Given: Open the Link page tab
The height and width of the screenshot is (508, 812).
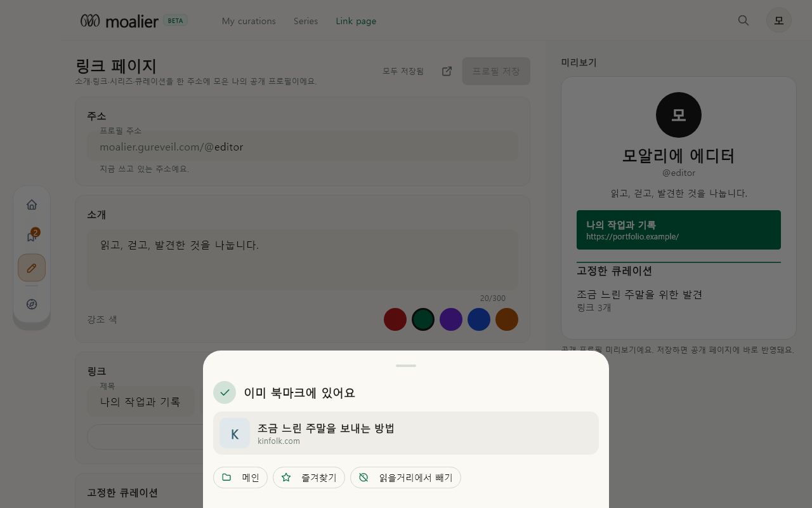Looking at the screenshot, I should (356, 21).
